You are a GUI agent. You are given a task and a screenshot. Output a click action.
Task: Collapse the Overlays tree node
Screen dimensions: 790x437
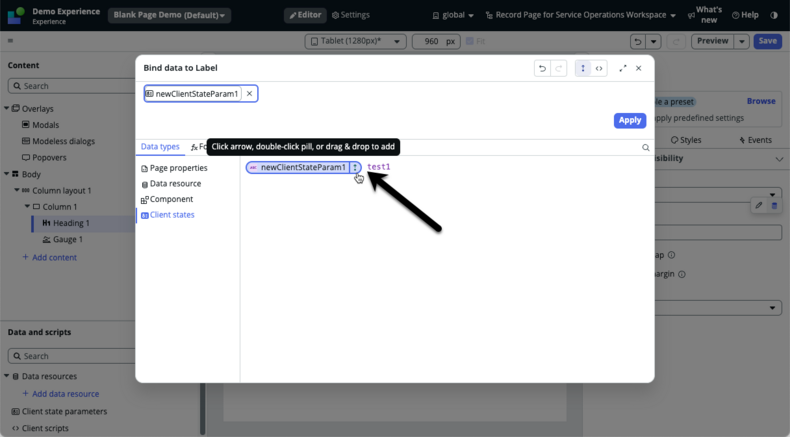[x=7, y=108]
